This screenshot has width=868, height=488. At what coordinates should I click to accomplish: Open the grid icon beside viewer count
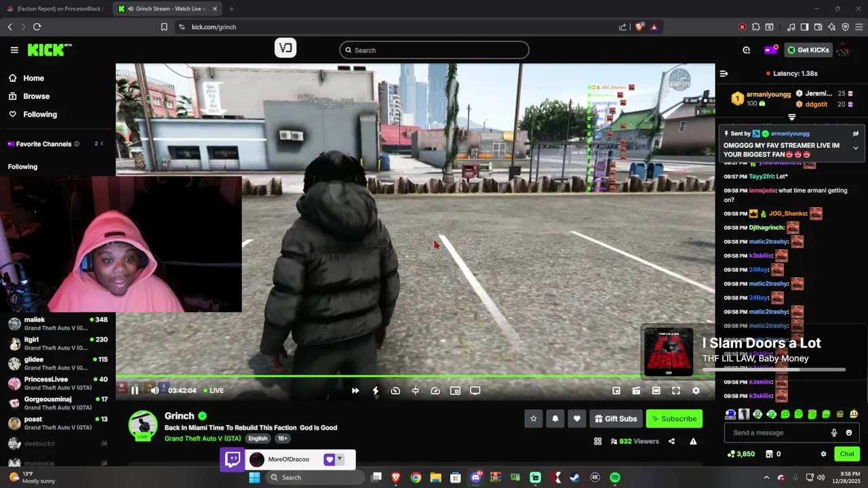(597, 441)
